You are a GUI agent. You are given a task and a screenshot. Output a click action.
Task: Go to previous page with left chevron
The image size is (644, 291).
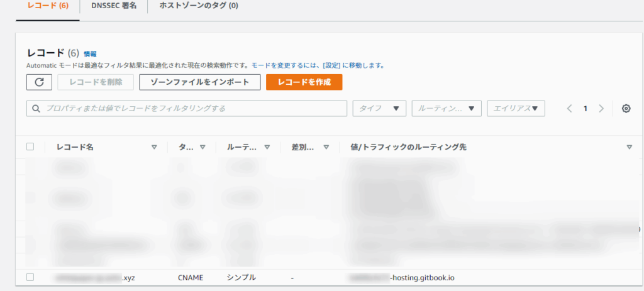569,109
